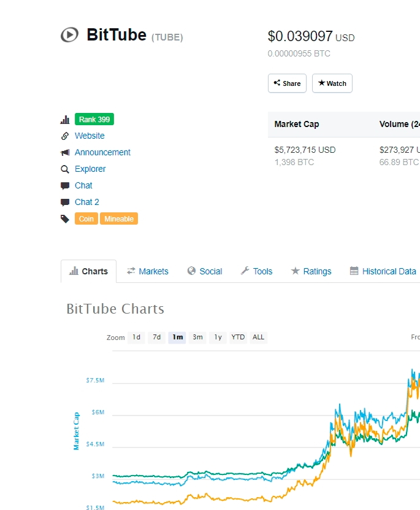Open the Chat 2 link
The image size is (420, 510).
click(86, 203)
